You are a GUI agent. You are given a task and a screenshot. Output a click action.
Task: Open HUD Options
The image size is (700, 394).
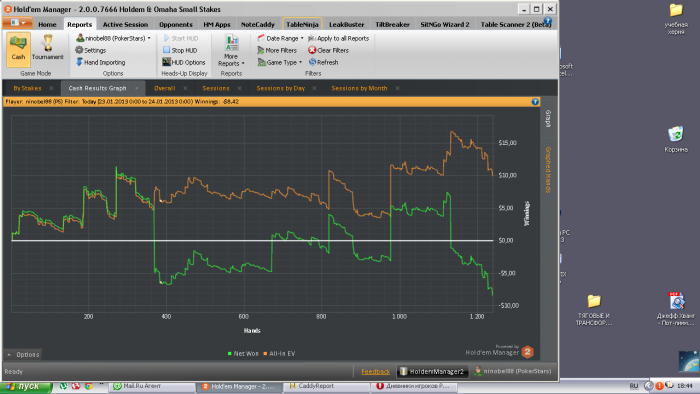[x=184, y=62]
